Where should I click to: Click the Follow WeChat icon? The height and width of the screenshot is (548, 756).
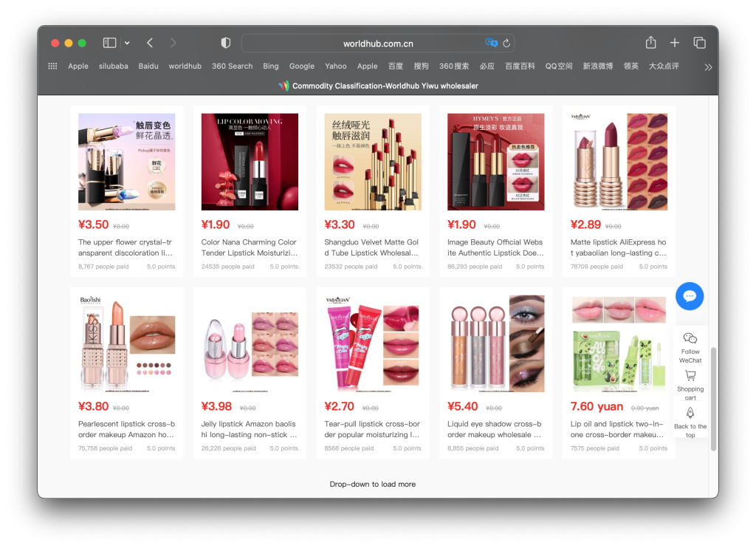(690, 338)
